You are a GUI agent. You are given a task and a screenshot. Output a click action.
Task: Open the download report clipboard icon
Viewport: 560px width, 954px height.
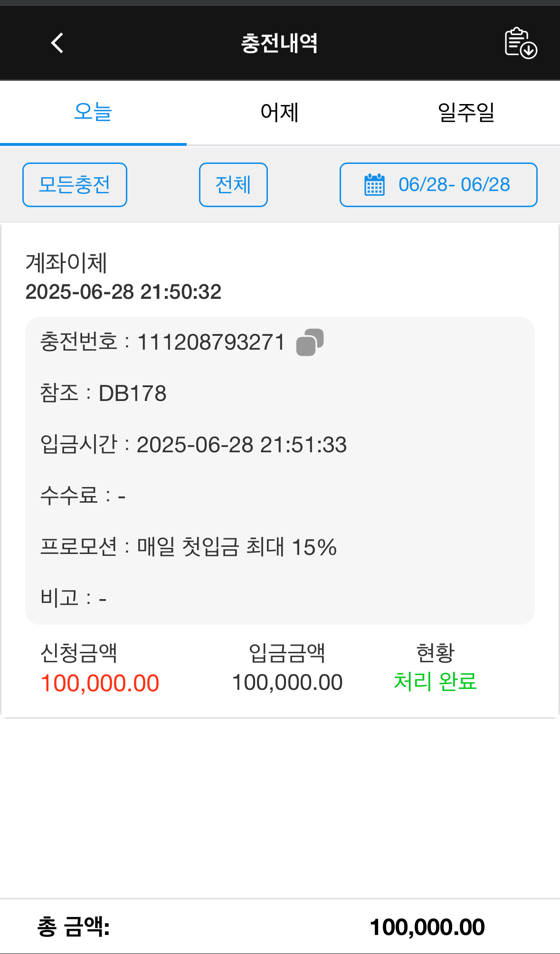(x=520, y=43)
